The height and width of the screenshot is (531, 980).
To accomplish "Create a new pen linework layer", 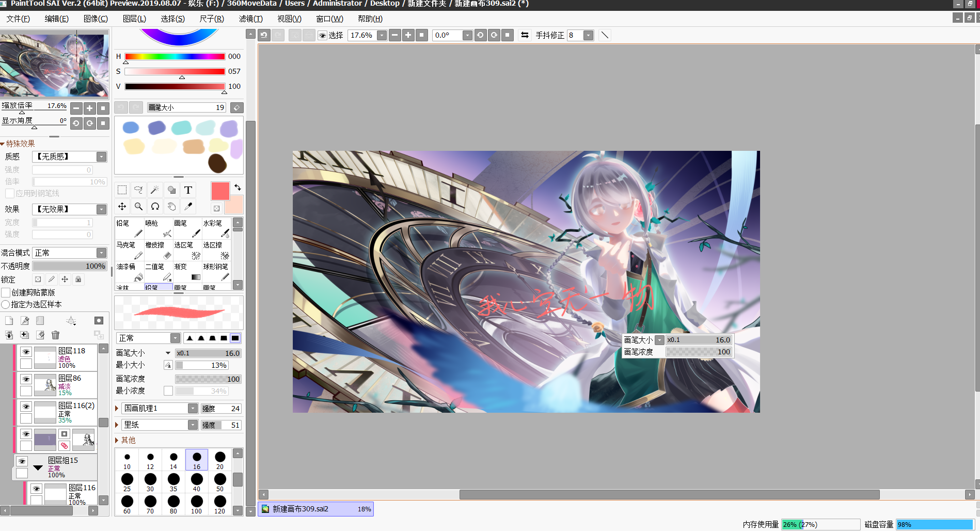I will pyautogui.click(x=24, y=321).
